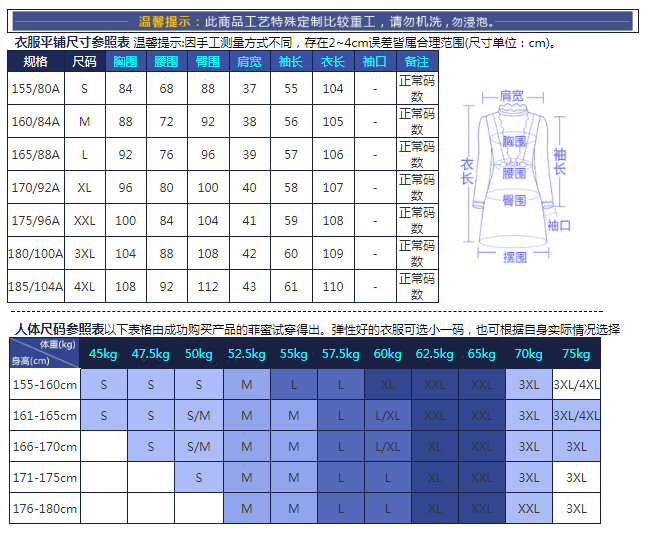Click the 4XL size cell

point(85,287)
